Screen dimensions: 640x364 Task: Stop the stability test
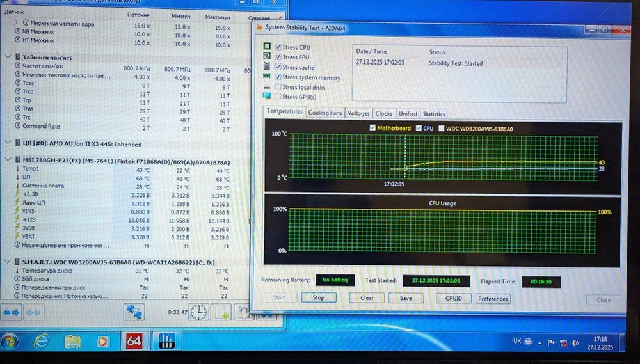319,297
